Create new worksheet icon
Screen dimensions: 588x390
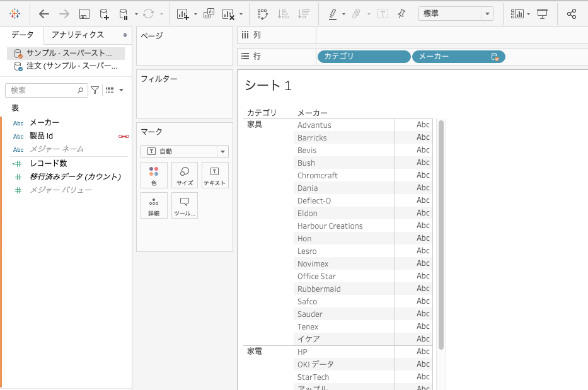[183, 14]
